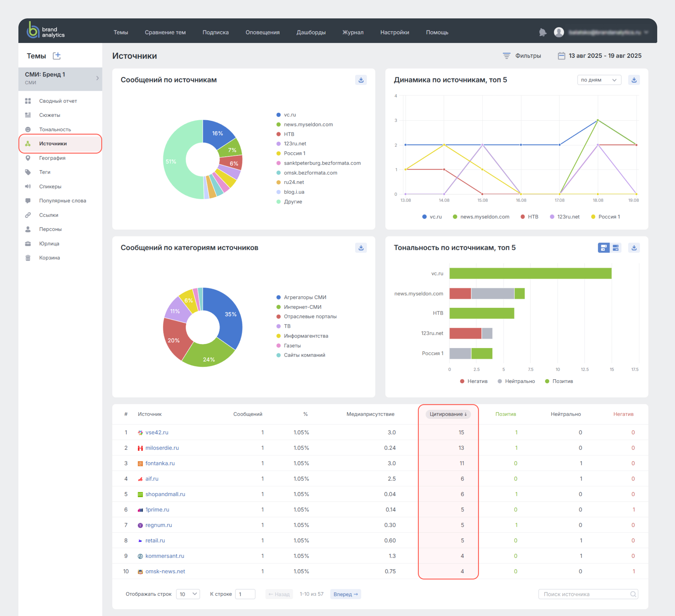Open the Подписка menu
Screen dimensions: 675x616
(216, 33)
